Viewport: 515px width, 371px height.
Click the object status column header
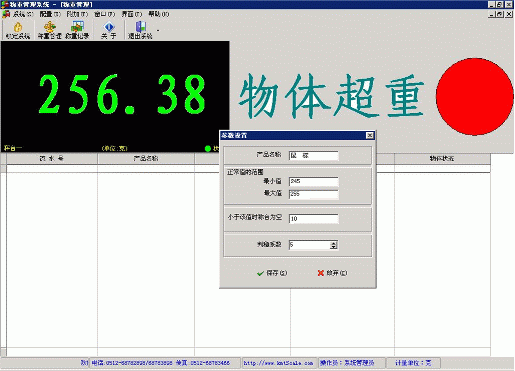pos(442,159)
